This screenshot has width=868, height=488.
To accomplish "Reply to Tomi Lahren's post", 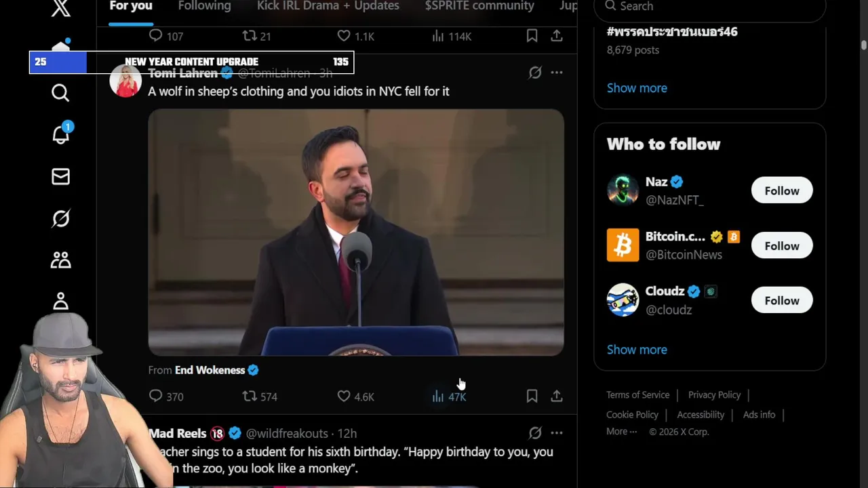I will point(156,396).
